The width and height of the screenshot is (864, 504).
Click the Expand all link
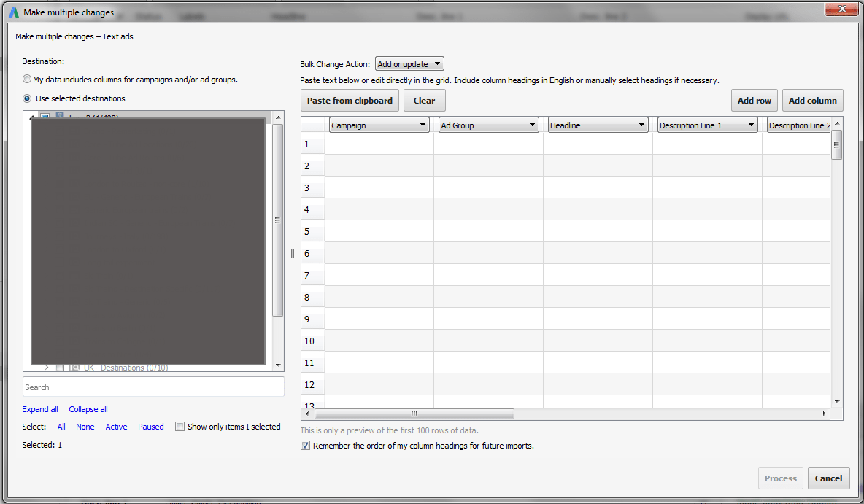[40, 409]
